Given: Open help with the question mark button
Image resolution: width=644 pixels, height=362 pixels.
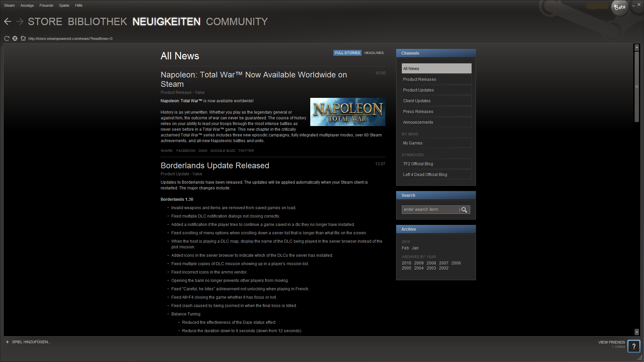Looking at the screenshot, I should point(634,347).
